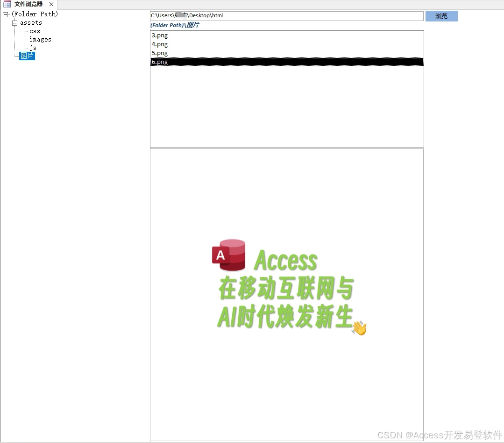The image size is (504, 443).
Task: Click the folder path input field
Action: pyautogui.click(x=287, y=16)
